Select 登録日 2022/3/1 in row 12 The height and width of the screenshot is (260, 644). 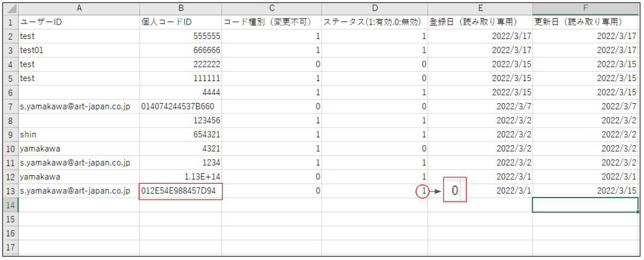pyautogui.click(x=480, y=177)
